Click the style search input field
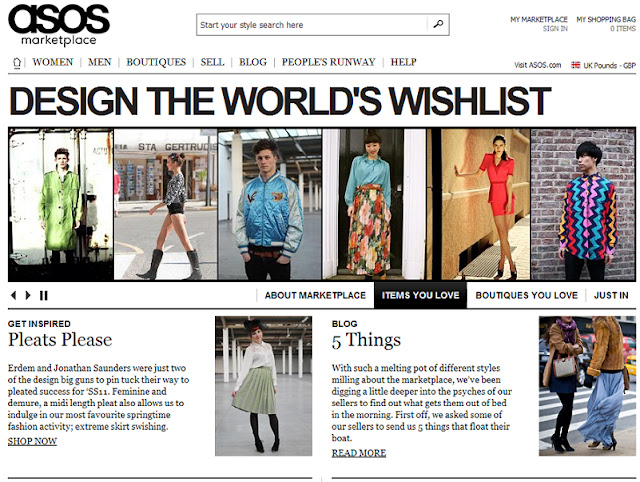The image size is (640, 482). [312, 25]
